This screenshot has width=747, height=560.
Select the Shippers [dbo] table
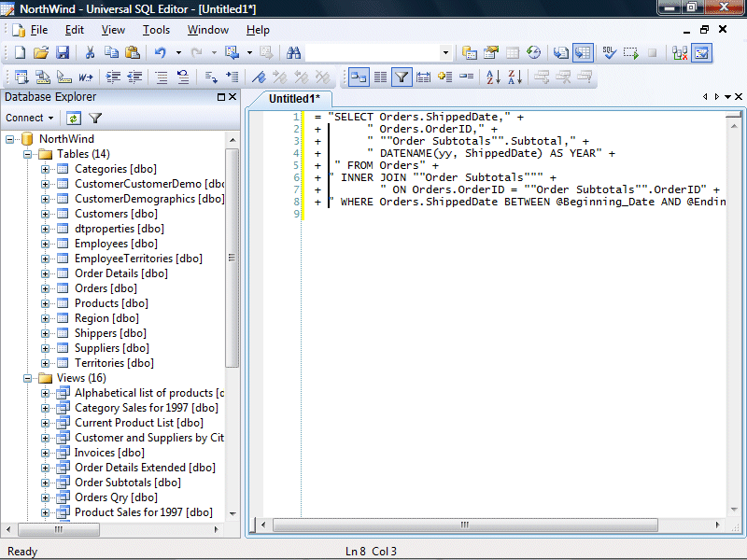point(110,333)
